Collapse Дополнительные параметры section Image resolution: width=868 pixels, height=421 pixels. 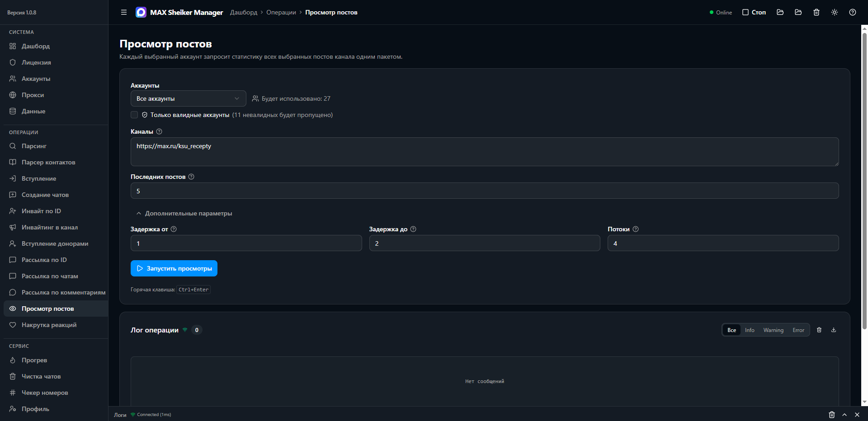184,213
